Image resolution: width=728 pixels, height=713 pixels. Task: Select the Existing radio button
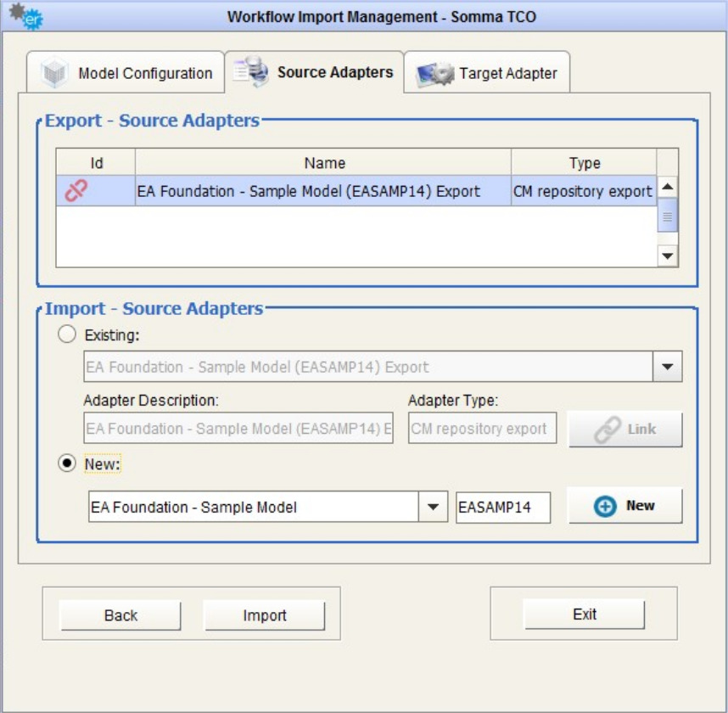coord(67,334)
